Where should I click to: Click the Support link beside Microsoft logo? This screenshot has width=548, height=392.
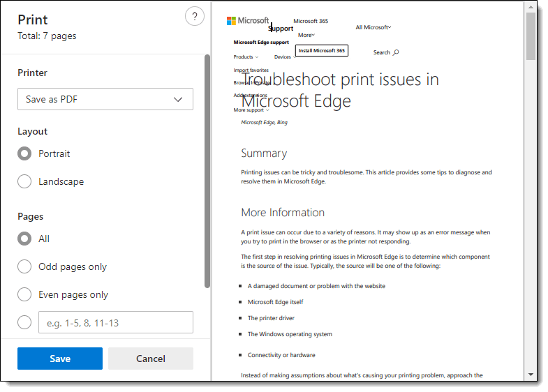coord(281,29)
